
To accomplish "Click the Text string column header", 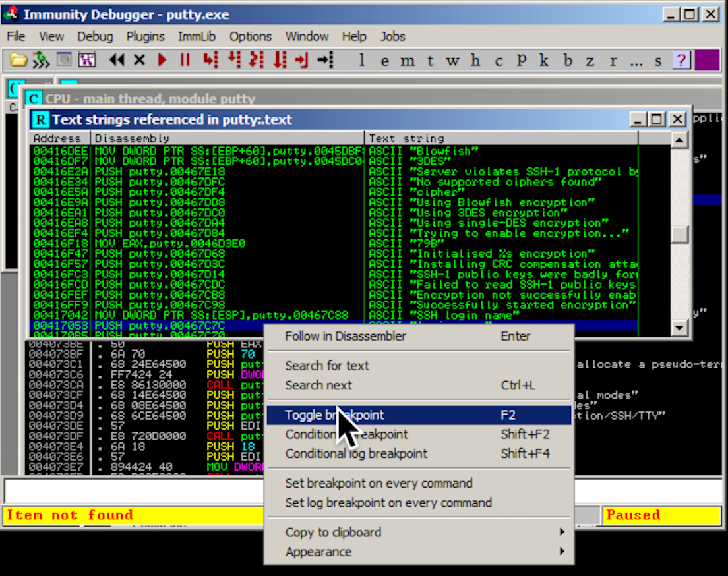I will point(501,138).
